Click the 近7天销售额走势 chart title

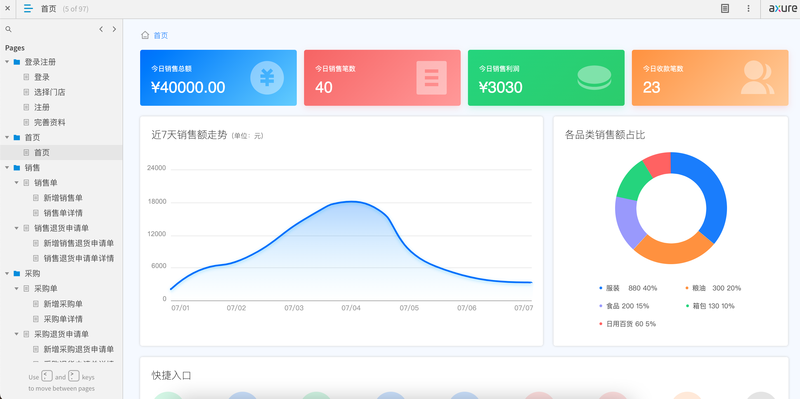click(189, 135)
